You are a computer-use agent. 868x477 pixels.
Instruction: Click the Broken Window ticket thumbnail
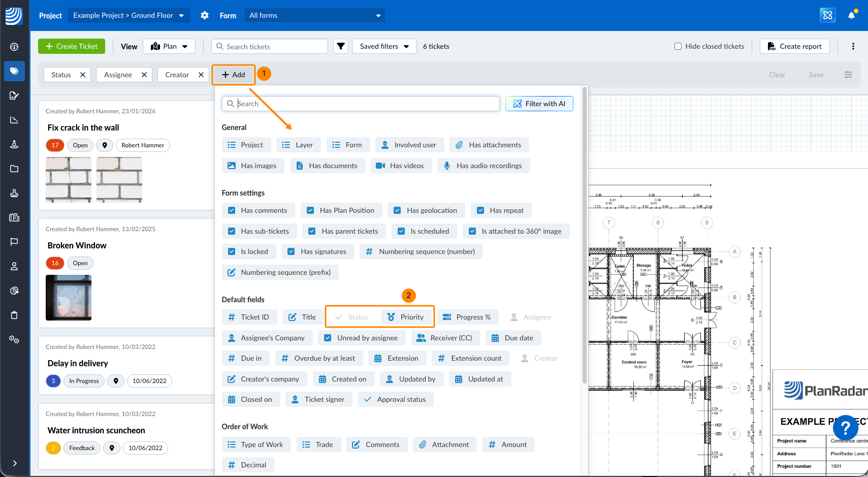coord(69,298)
